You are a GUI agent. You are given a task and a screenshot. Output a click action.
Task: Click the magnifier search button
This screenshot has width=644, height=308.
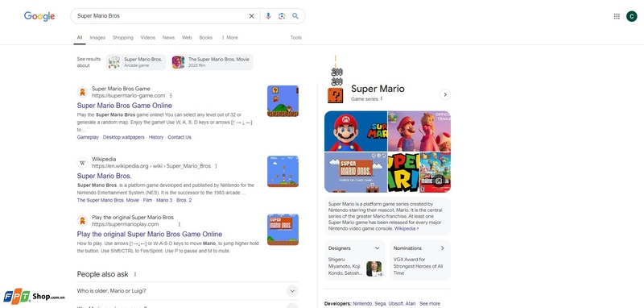pos(295,16)
